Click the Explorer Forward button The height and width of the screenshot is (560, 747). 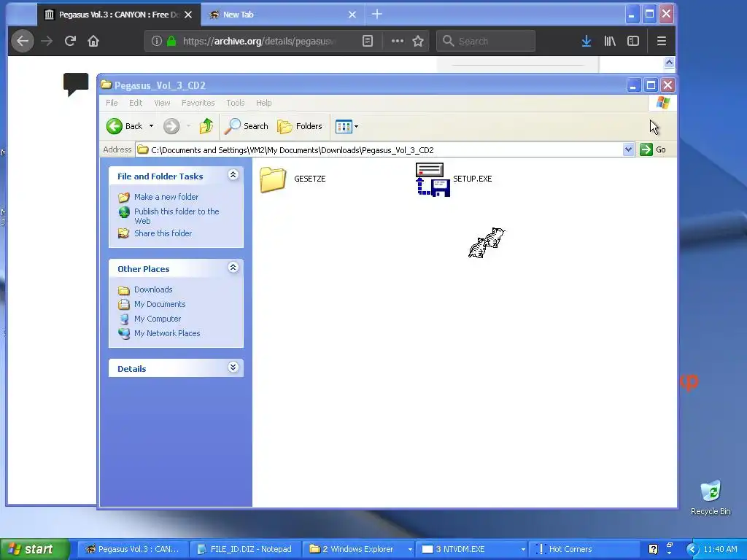pos(171,126)
